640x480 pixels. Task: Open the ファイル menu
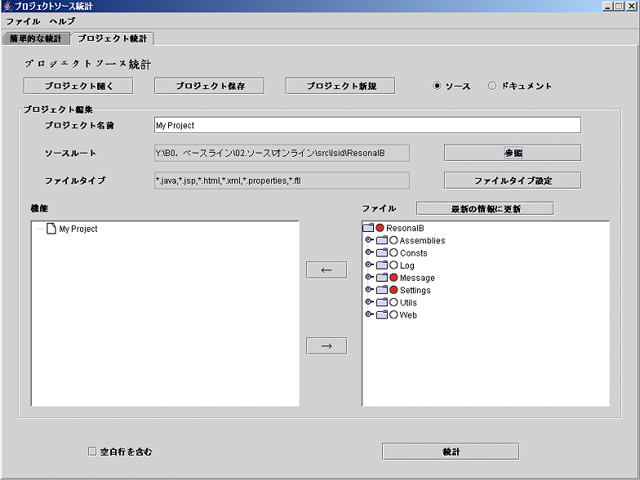pyautogui.click(x=23, y=21)
